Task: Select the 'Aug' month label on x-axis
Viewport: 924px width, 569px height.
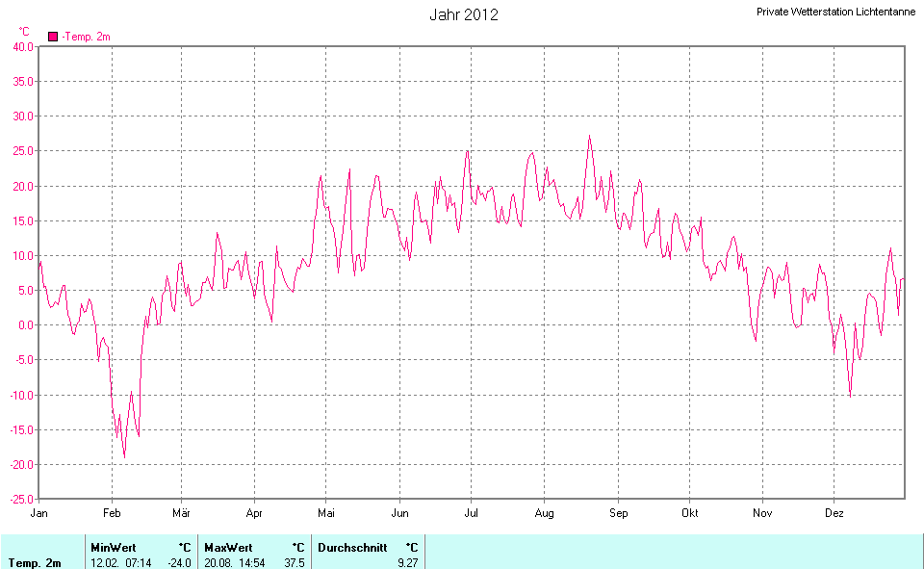Action: point(544,513)
